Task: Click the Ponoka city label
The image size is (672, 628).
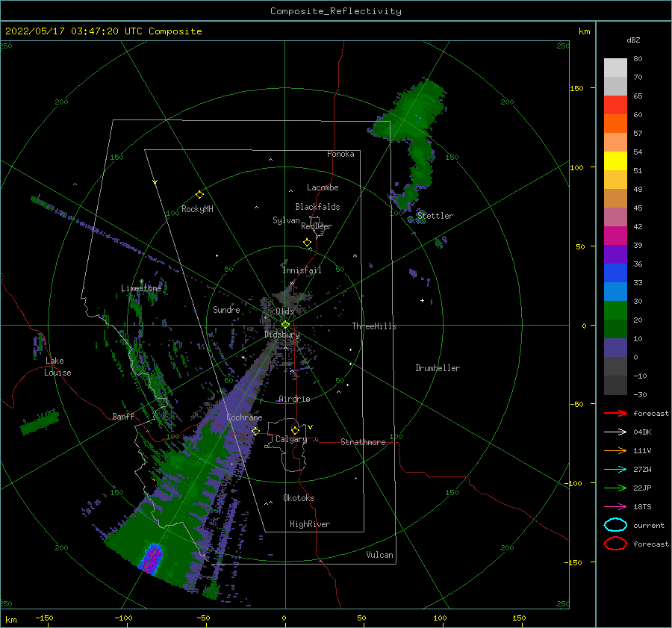Action: (340, 154)
